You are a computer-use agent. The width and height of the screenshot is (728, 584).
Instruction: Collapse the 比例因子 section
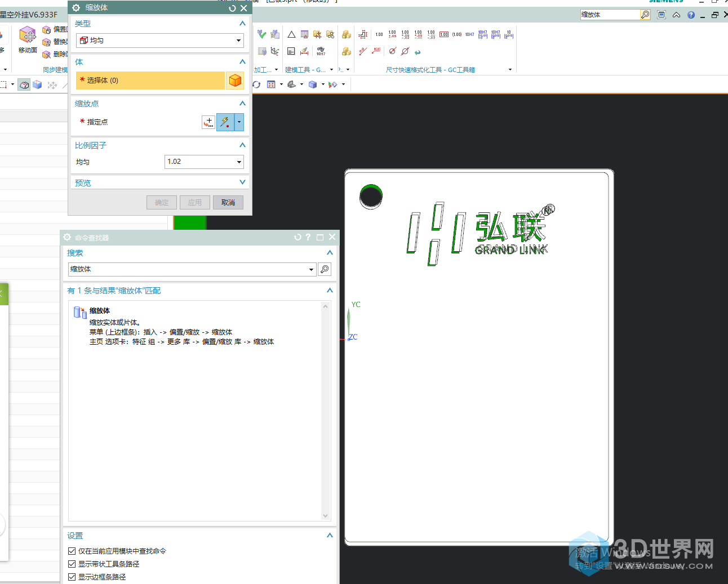coord(242,145)
